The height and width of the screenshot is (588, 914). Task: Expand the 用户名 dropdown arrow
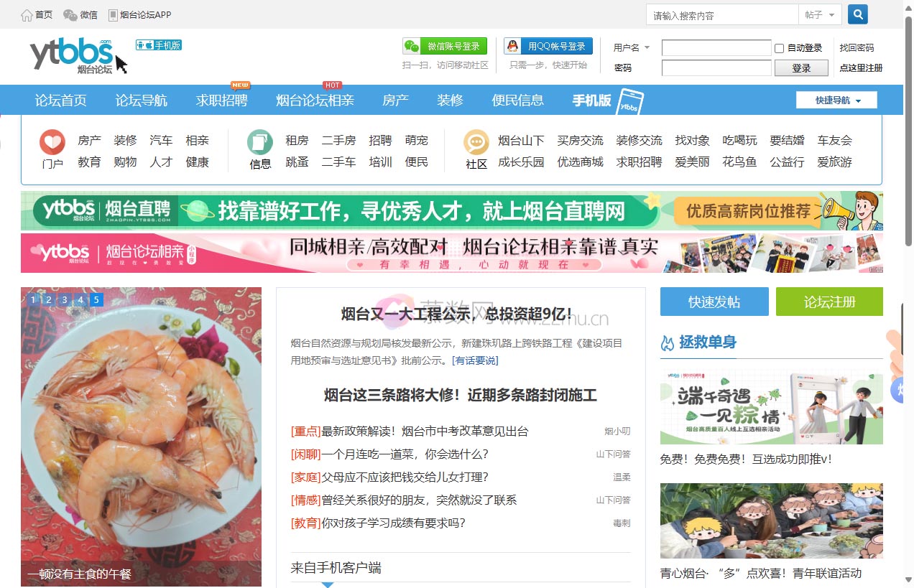tap(645, 47)
